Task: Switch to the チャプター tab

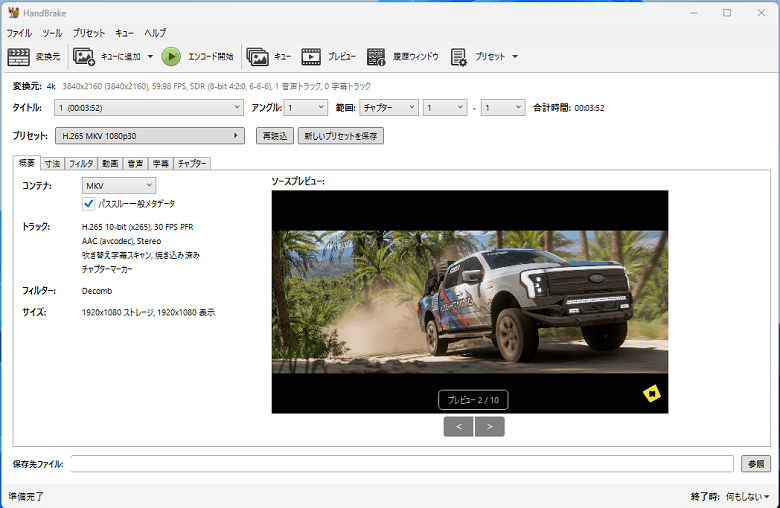Action: [x=192, y=164]
